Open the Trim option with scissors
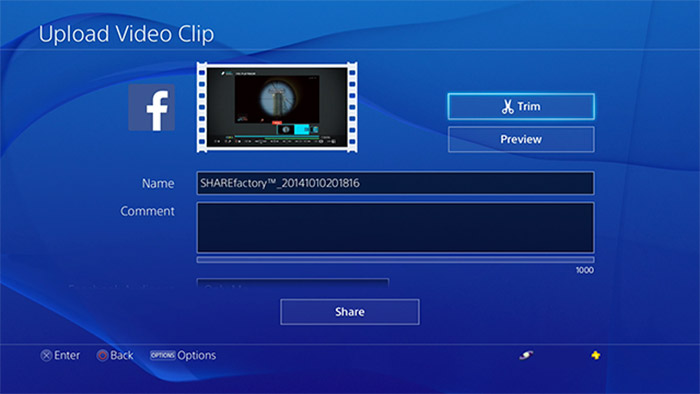Viewport: 700px width, 394px height. tap(521, 106)
